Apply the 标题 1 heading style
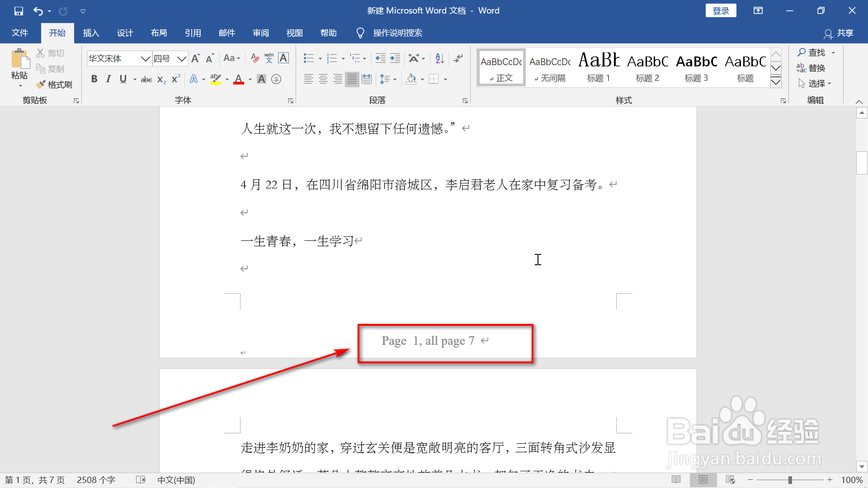 coord(599,67)
